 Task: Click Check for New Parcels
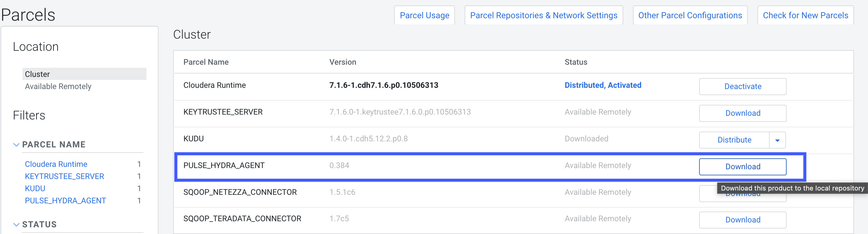805,15
